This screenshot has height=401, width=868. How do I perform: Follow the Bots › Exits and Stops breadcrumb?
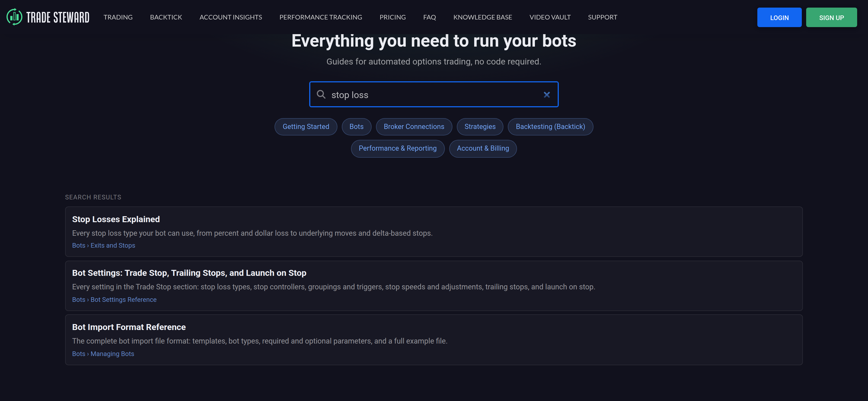tap(103, 245)
